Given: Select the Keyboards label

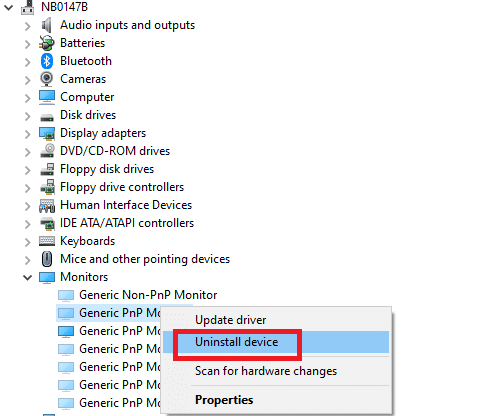Looking at the screenshot, I should (87, 241).
